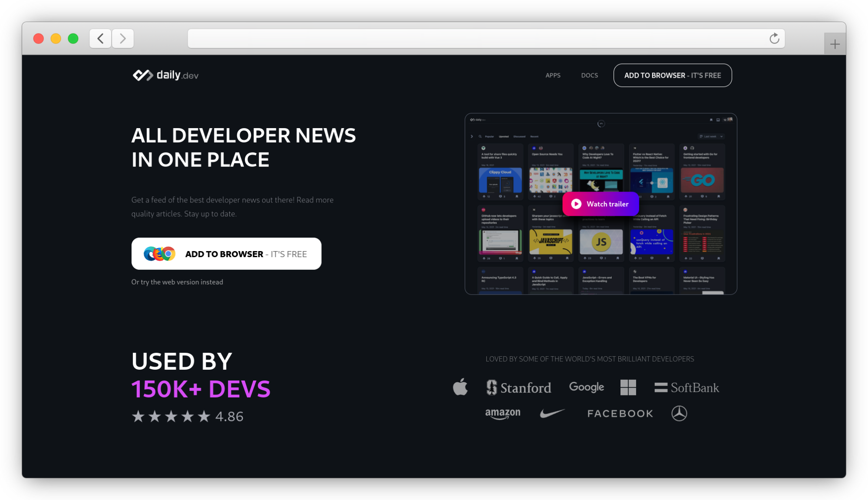Viewport: 868px width, 500px height.
Task: Click the Amazon logo
Action: [x=503, y=414]
